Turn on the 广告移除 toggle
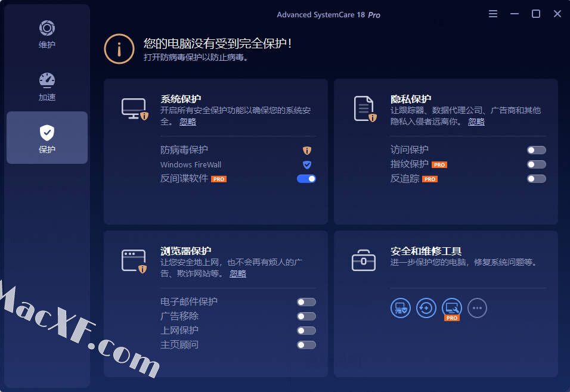The height and width of the screenshot is (392, 570). 306,316
